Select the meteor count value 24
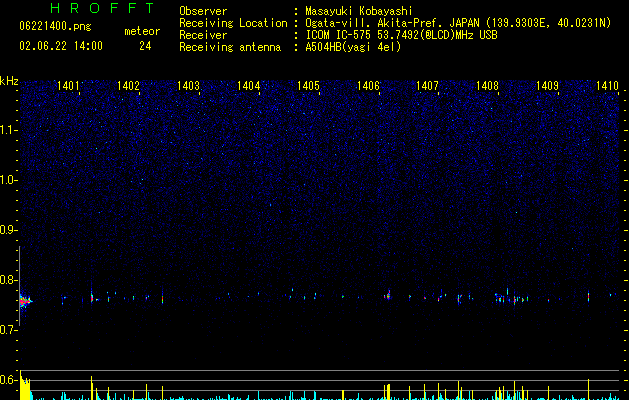Screen dimensions: 629x400 pos(145,46)
